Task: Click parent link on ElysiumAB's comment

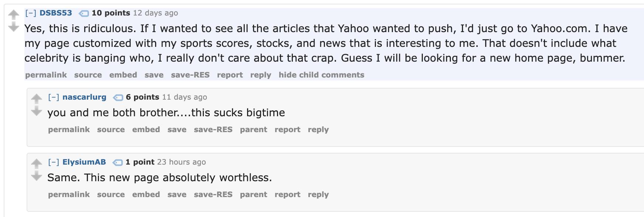Action: tap(254, 194)
